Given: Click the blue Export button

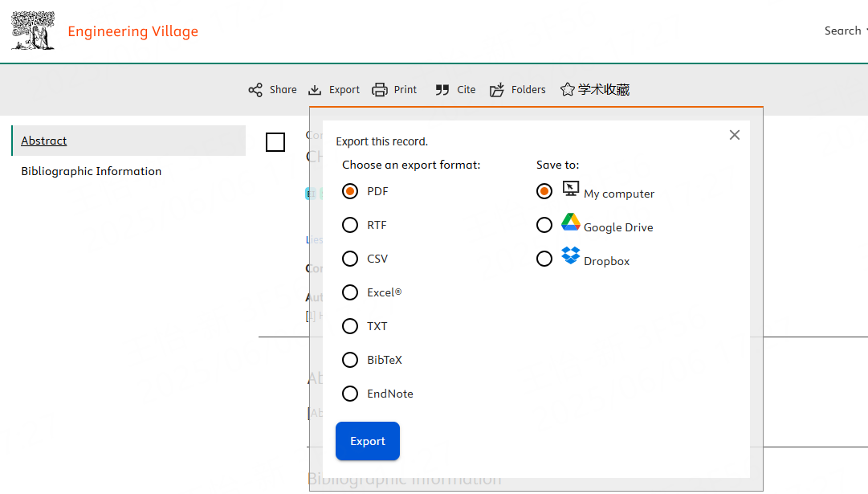Looking at the screenshot, I should click(368, 441).
